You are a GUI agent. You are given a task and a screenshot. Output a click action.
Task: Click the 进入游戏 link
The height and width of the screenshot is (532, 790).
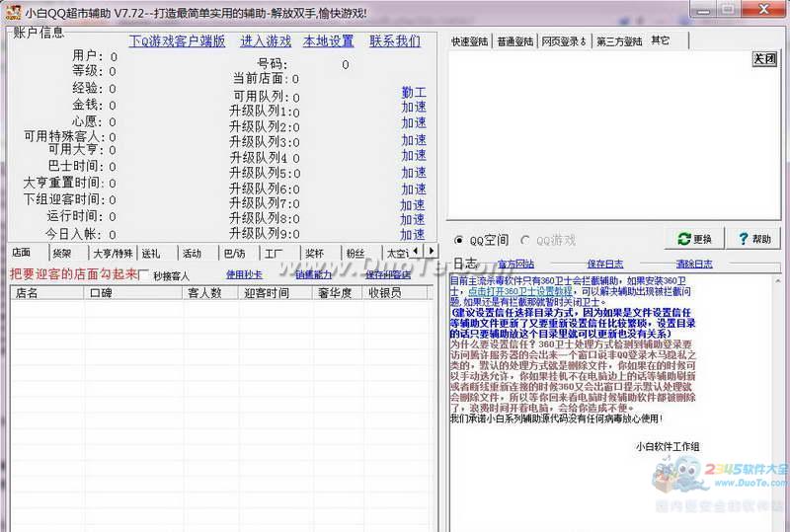pyautogui.click(x=266, y=40)
